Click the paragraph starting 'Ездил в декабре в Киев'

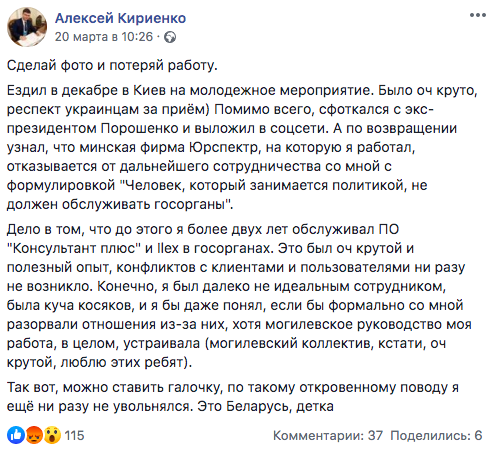tap(242, 147)
